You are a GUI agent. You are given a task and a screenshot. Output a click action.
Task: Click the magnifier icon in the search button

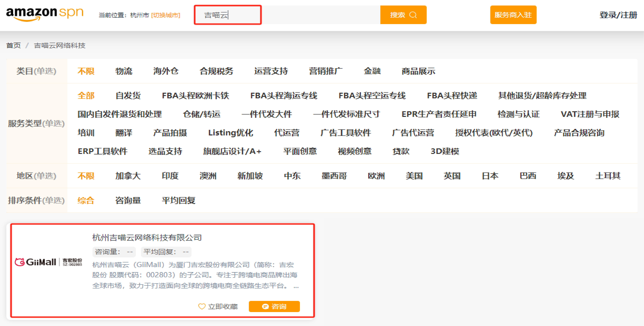coord(413,15)
